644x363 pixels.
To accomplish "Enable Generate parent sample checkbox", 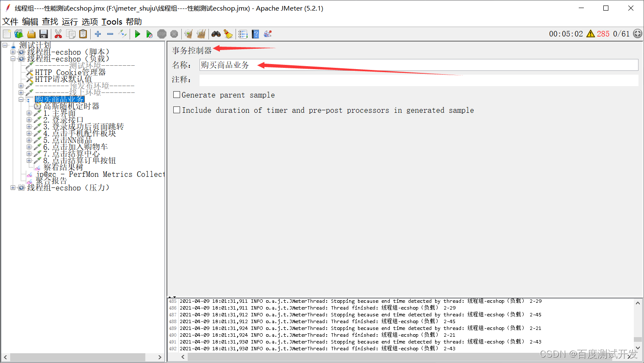I will pyautogui.click(x=177, y=95).
